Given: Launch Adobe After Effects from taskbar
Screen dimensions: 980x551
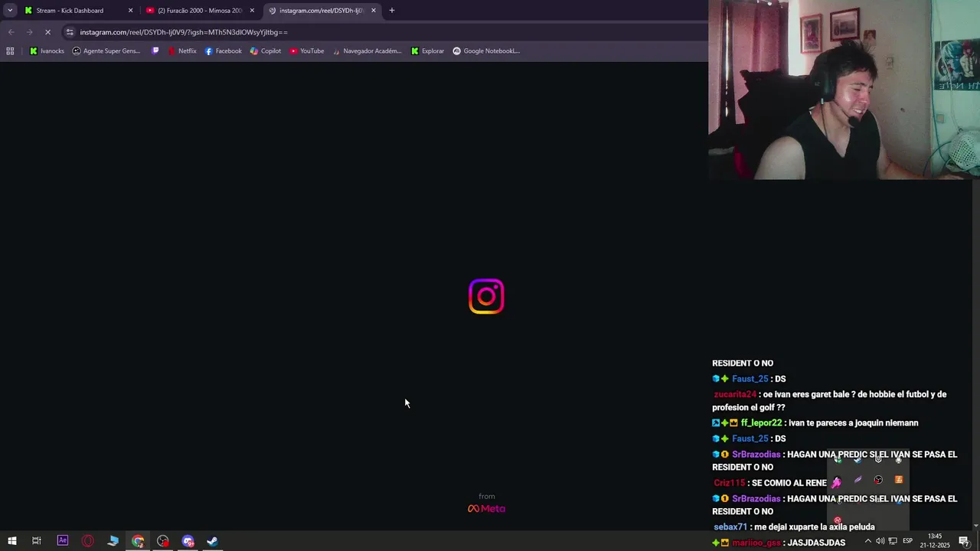Looking at the screenshot, I should [x=63, y=541].
